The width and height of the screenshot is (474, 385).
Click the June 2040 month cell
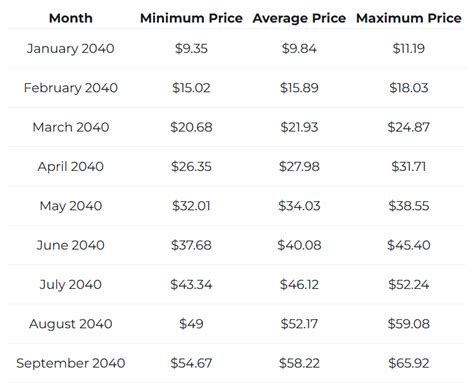(71, 245)
